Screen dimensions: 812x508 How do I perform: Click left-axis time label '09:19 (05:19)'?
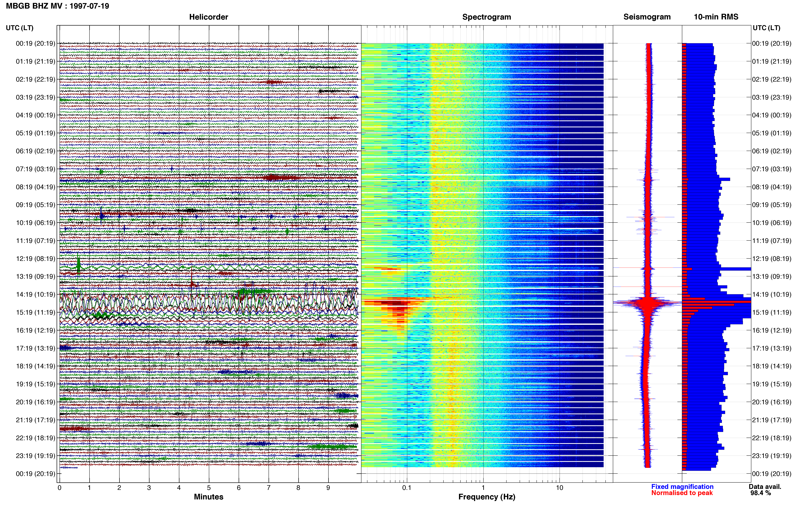[x=36, y=205]
